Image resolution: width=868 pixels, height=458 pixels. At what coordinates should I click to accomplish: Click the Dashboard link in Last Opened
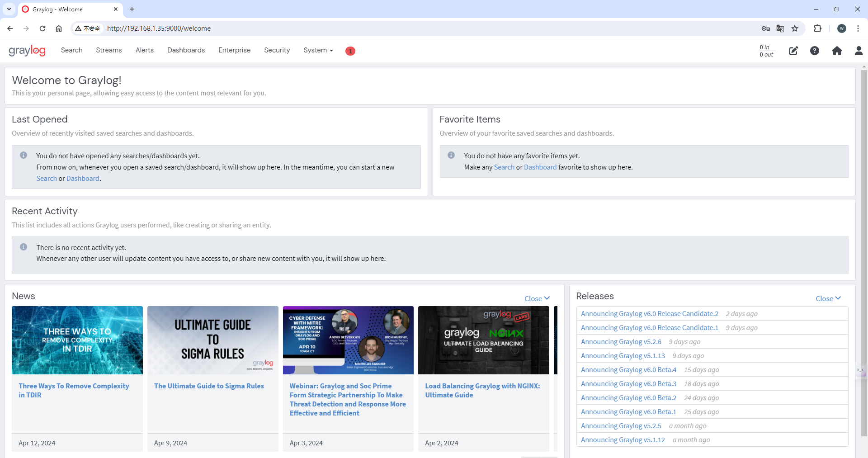pos(83,179)
